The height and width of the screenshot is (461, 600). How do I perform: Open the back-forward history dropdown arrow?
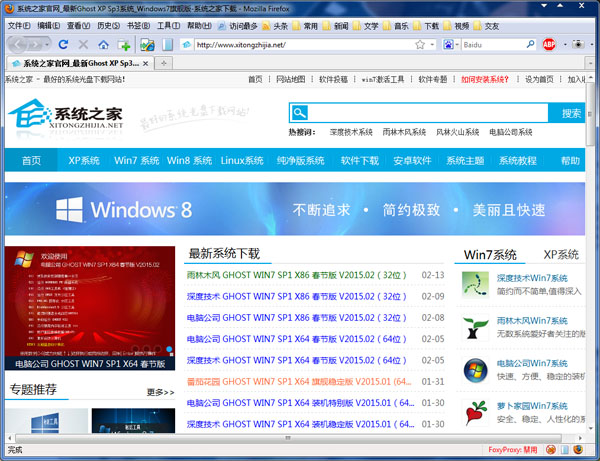[47, 45]
